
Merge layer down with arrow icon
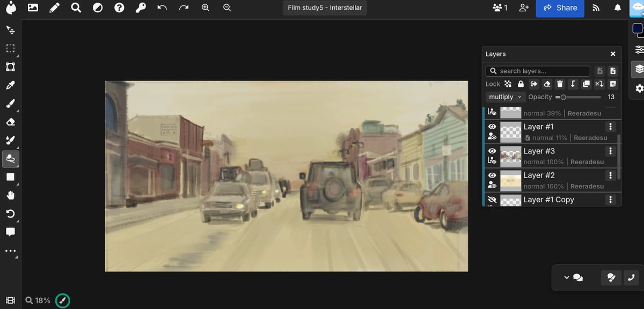tap(573, 84)
